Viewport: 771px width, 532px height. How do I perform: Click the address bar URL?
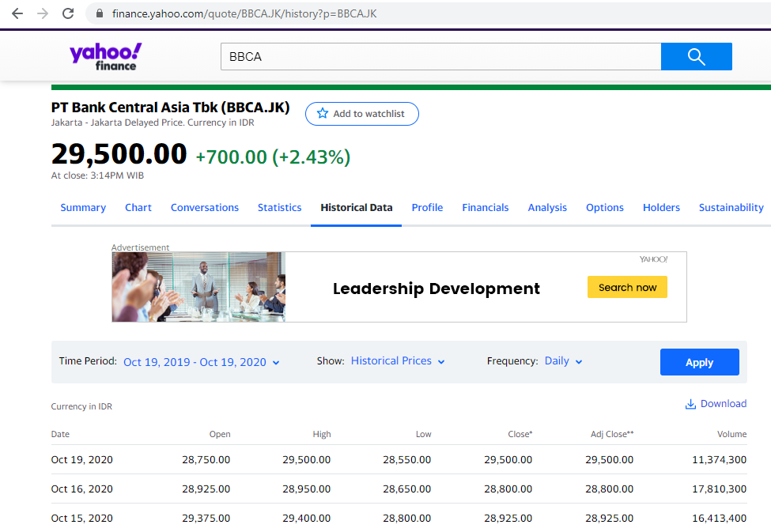coord(244,13)
